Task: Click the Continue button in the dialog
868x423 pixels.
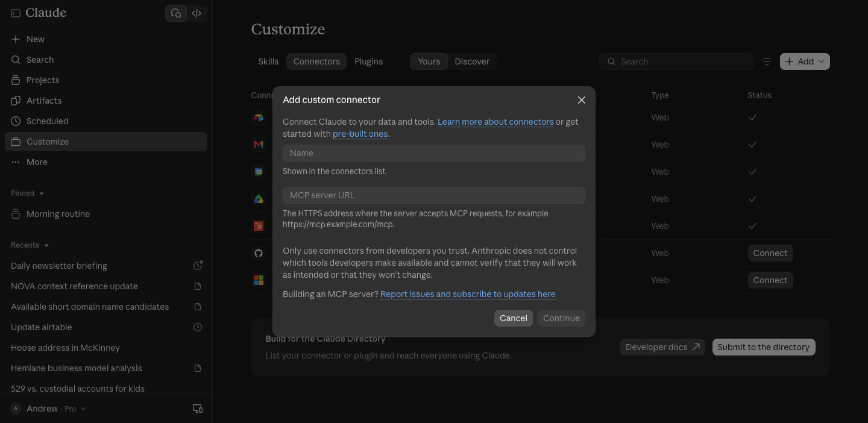Action: [561, 318]
